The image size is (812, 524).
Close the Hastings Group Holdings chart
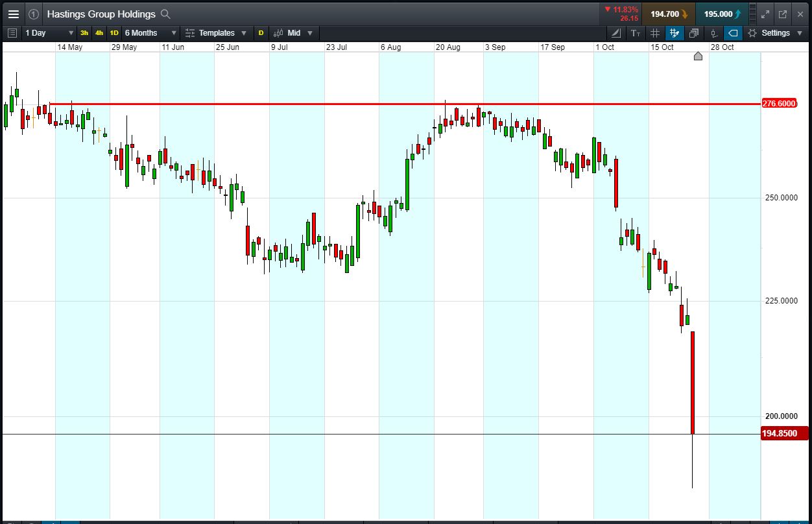coord(800,14)
